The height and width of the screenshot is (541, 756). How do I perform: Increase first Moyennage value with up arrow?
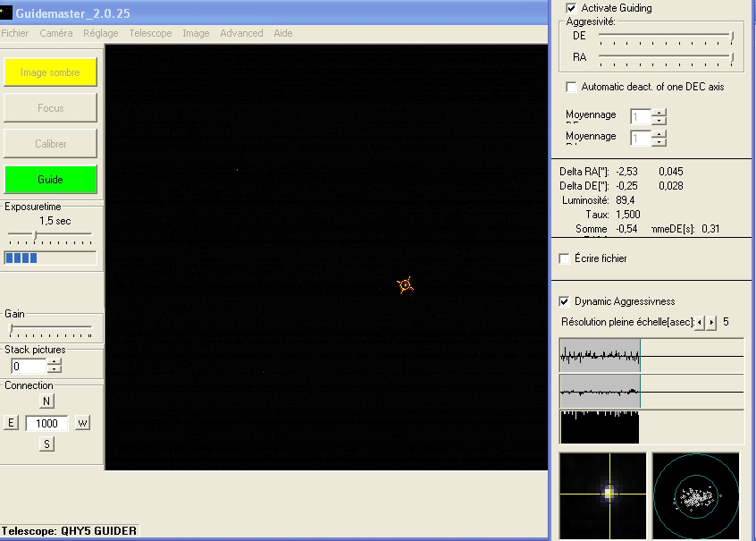click(659, 113)
